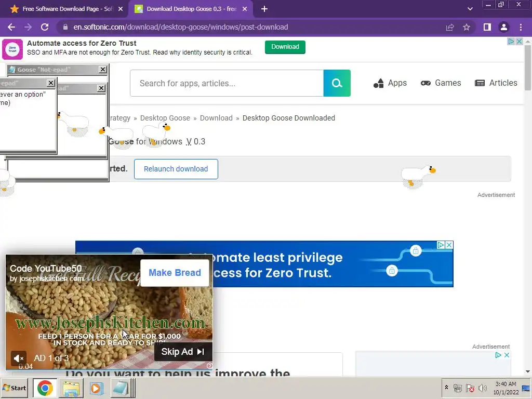Open Chrome's three-dot menu

pyautogui.click(x=521, y=27)
